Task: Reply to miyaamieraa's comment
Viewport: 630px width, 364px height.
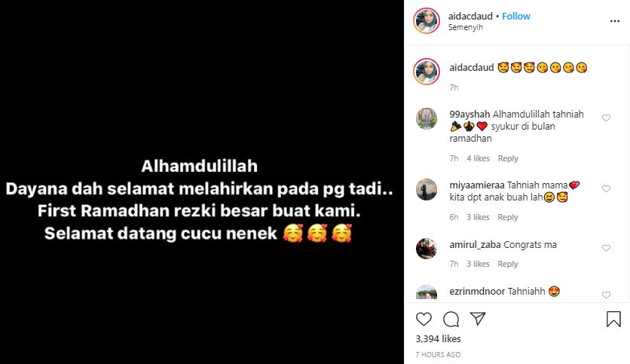Action: 508,217
